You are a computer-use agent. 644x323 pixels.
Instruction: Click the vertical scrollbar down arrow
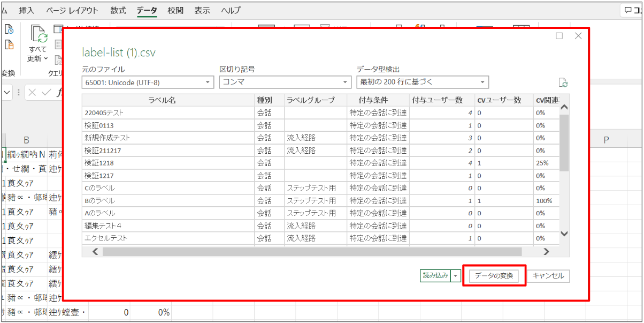point(564,234)
